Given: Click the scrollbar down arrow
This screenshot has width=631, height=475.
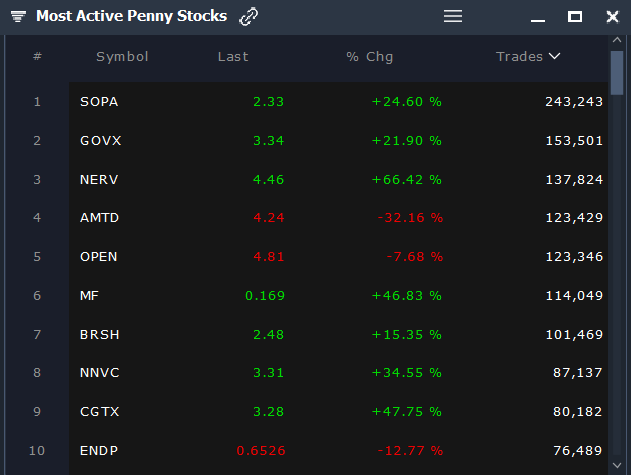Looking at the screenshot, I should click(617, 465).
